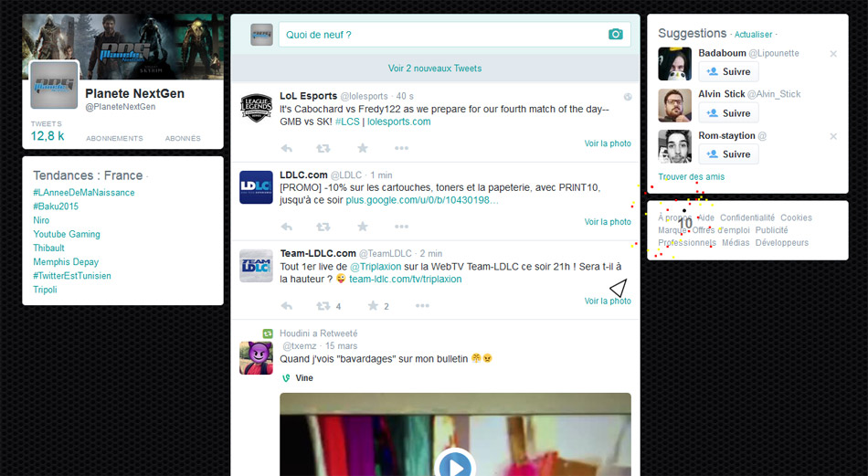Follow Badaboum from suggestions

[x=728, y=72]
